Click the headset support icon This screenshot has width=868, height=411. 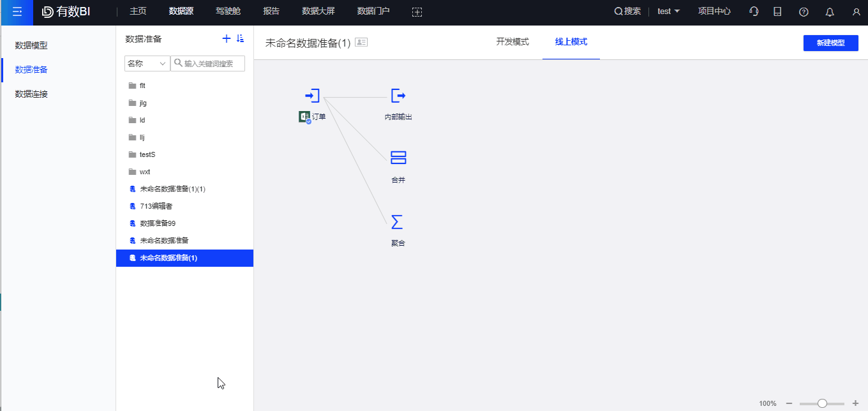click(754, 11)
